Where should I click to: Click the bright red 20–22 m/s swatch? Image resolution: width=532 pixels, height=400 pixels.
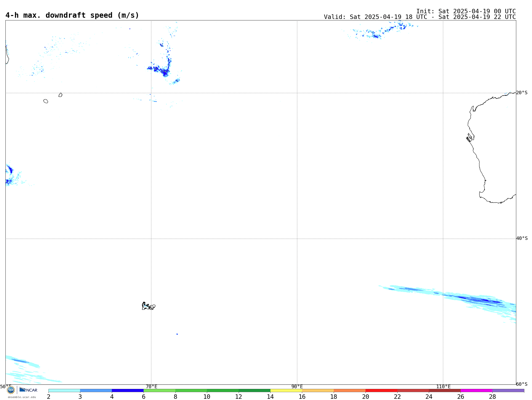pos(381,390)
